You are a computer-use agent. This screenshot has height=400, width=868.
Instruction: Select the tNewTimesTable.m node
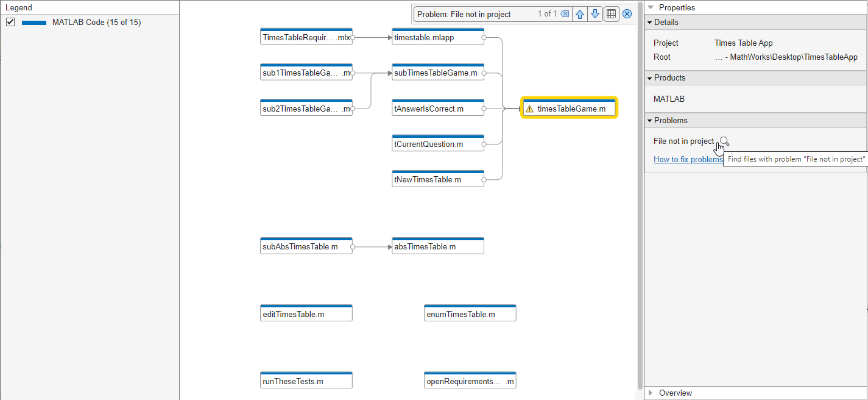pyautogui.click(x=438, y=179)
